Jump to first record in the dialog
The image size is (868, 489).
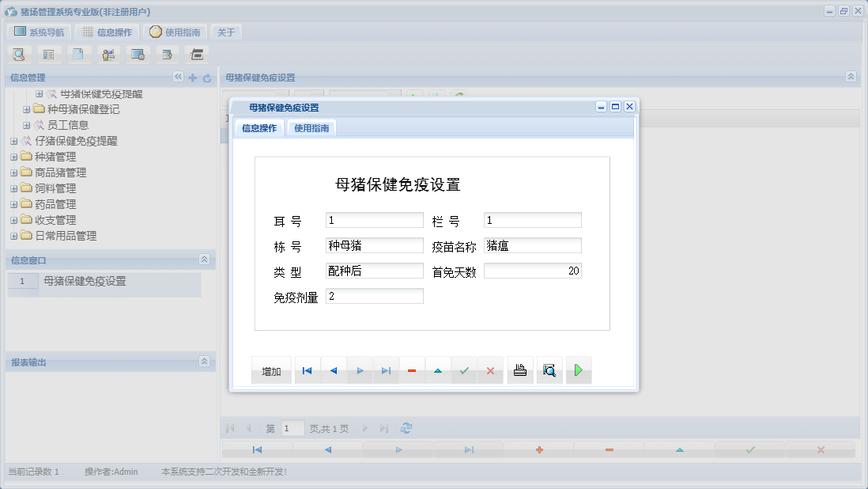[308, 370]
